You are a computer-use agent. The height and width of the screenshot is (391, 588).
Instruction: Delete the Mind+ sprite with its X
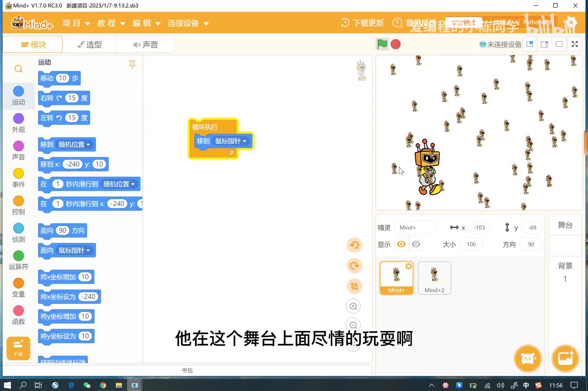[409, 266]
